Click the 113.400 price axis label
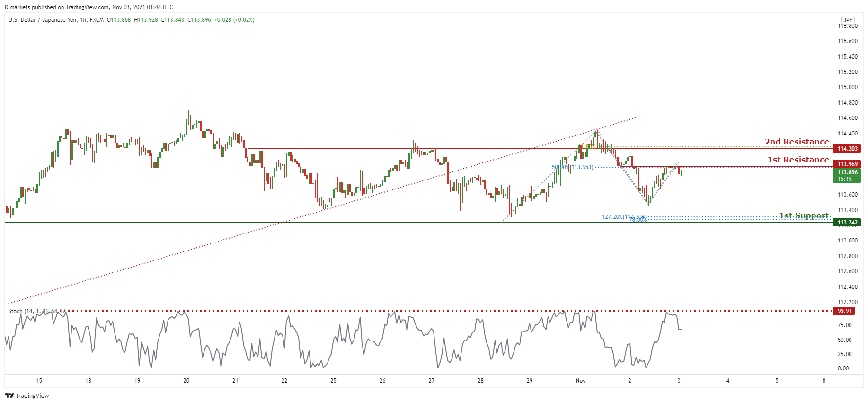Viewport: 868px width, 404px height. pos(848,210)
